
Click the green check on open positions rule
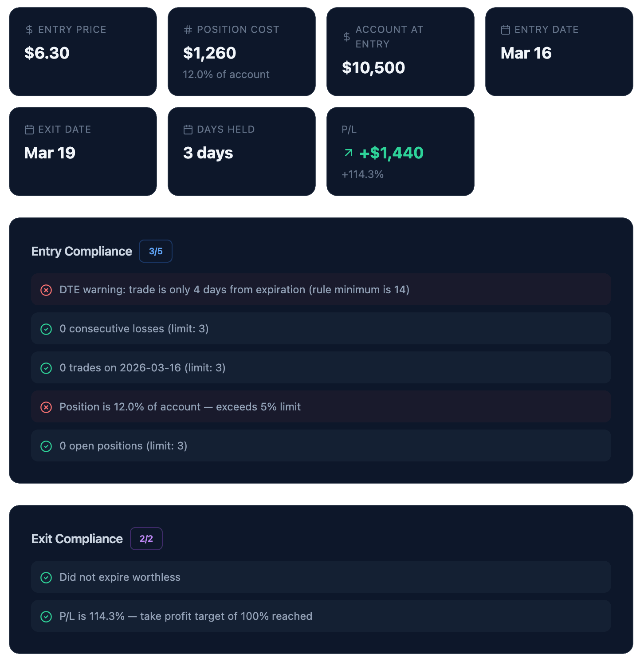point(46,446)
